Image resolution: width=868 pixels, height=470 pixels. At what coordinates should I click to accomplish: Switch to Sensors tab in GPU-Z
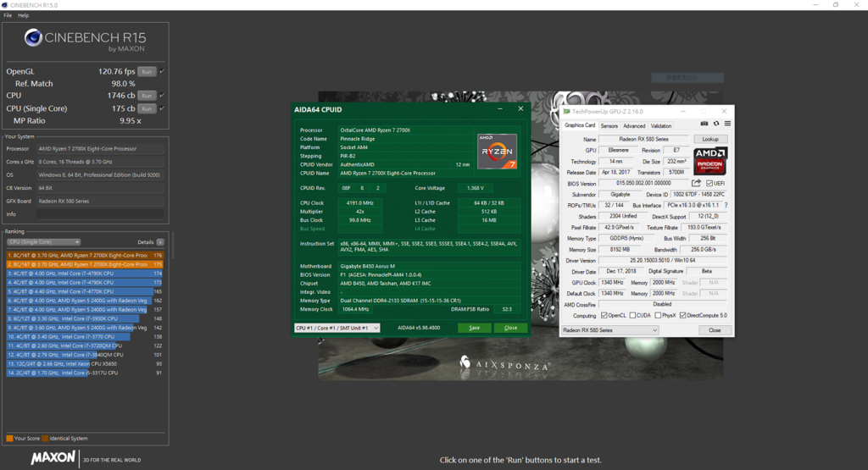coord(609,126)
